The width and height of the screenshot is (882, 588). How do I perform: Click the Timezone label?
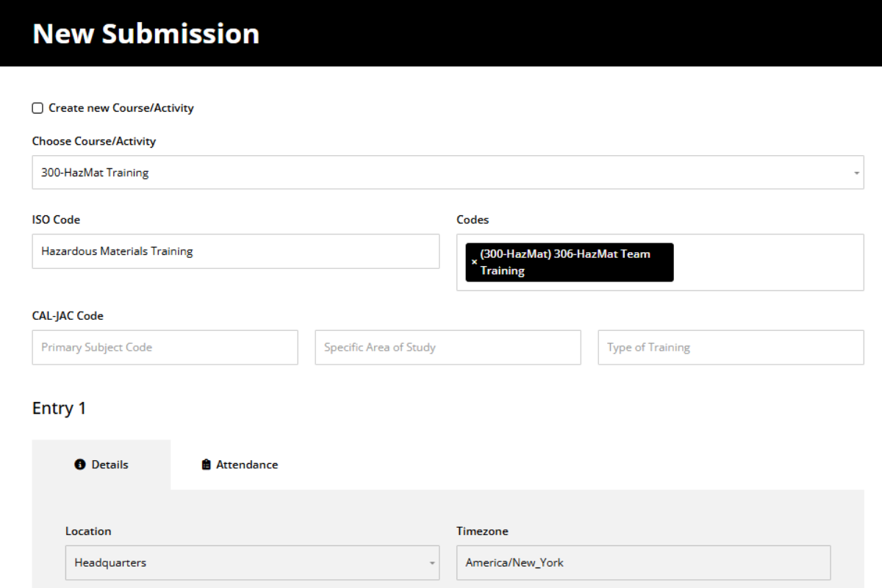point(482,531)
